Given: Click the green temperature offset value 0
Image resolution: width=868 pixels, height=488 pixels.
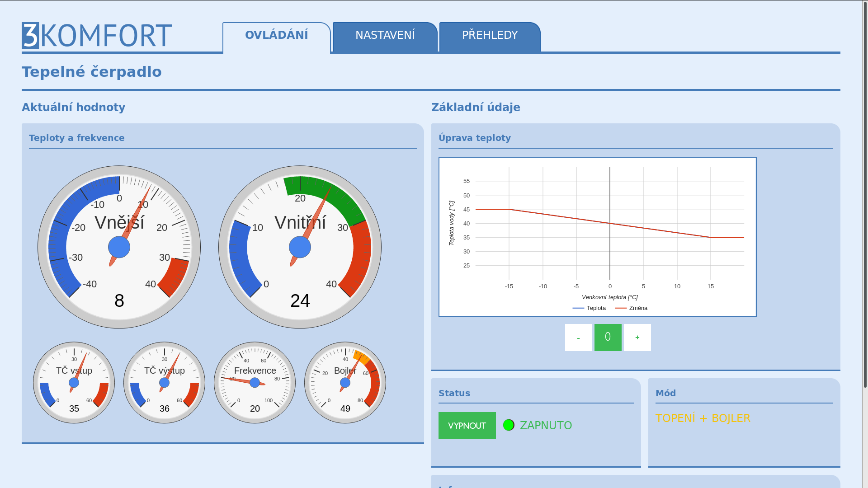Looking at the screenshot, I should [x=608, y=338].
